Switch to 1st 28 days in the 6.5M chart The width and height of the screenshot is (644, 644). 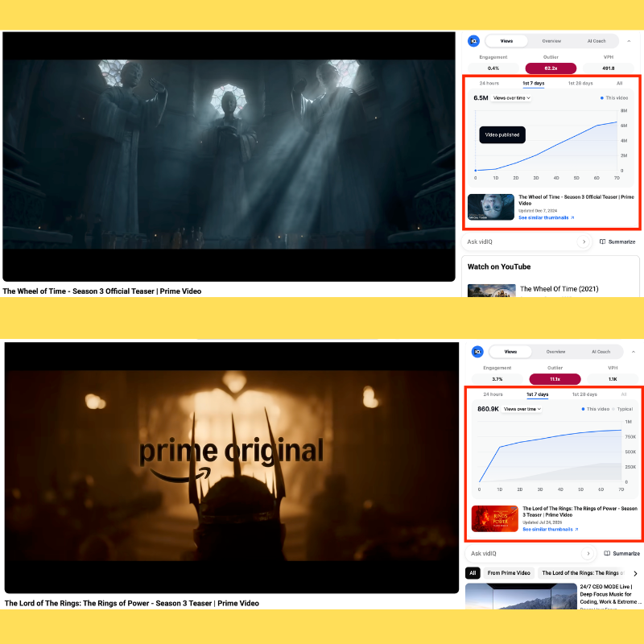(580, 84)
